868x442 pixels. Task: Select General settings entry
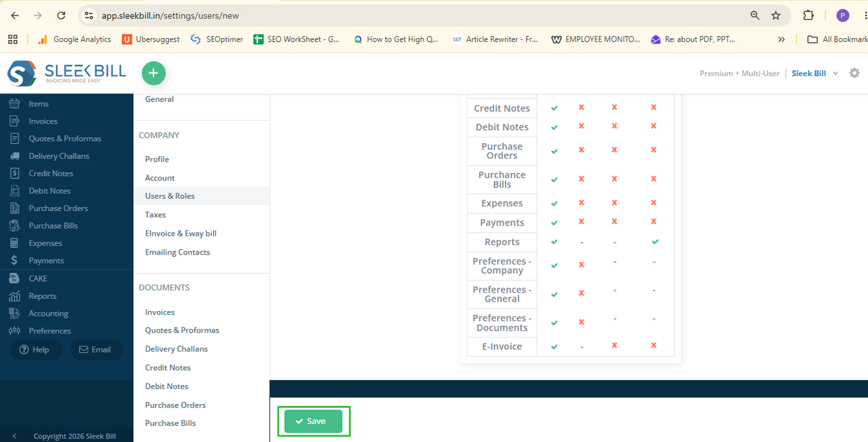point(159,99)
